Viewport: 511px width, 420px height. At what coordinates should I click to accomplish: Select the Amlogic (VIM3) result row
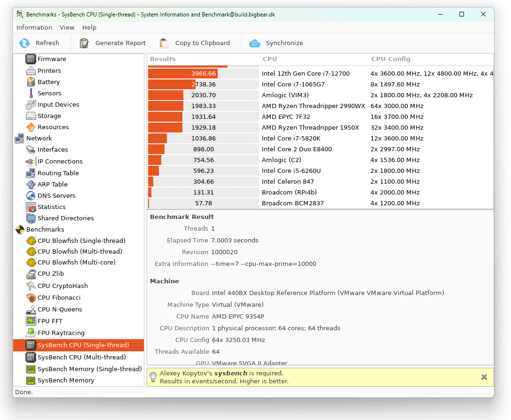click(x=320, y=95)
